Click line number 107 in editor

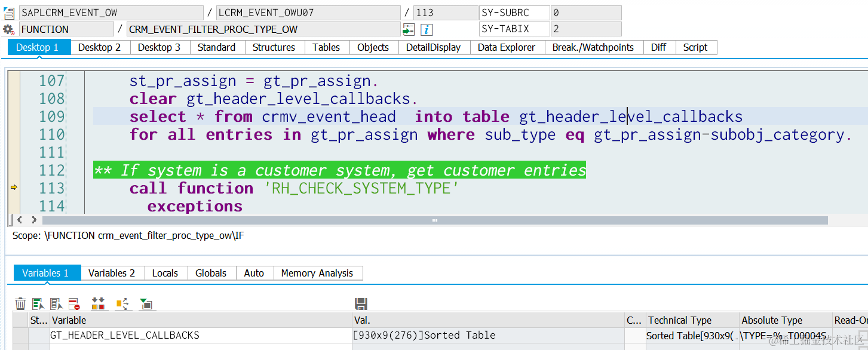tap(51, 81)
